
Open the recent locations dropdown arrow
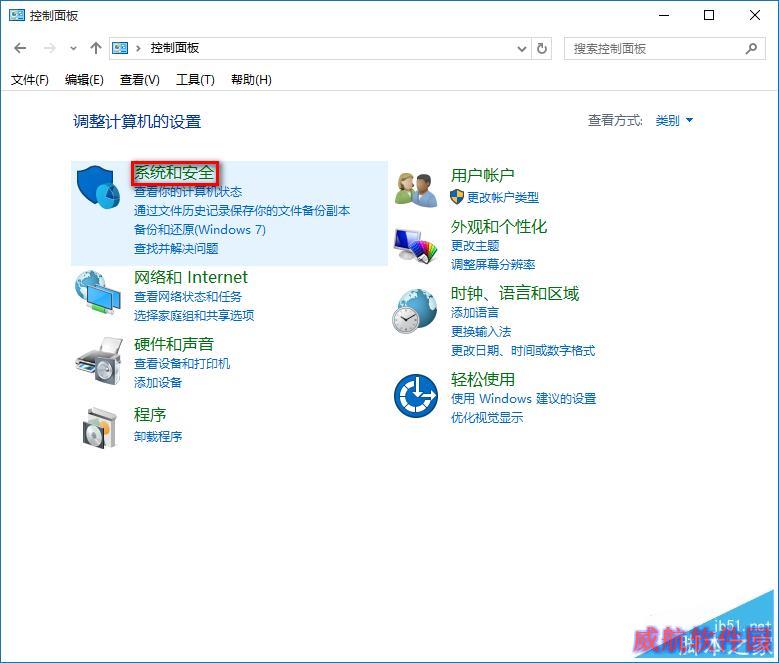click(74, 49)
